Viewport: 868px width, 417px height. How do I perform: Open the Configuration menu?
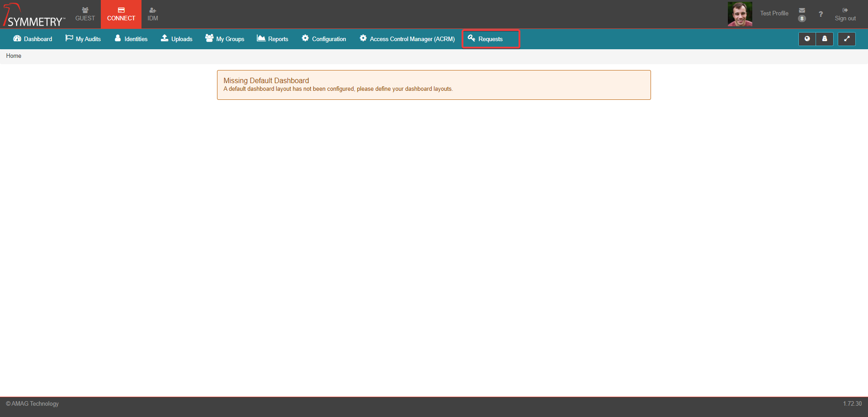coord(324,39)
